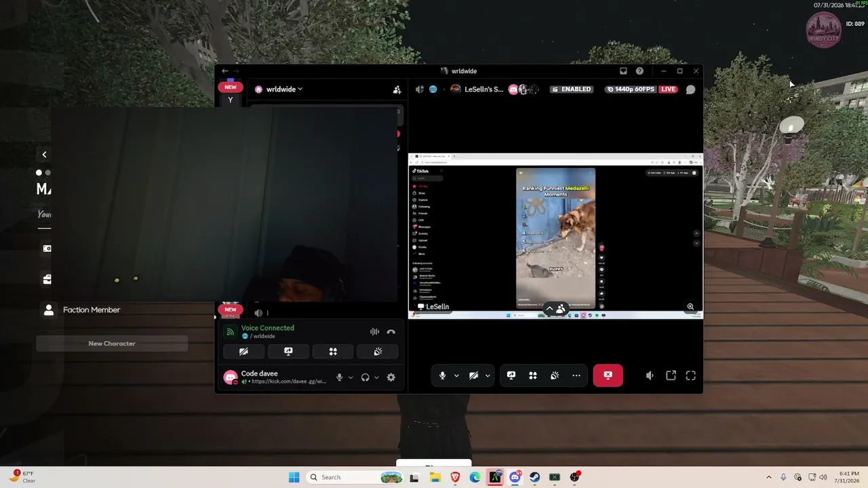Mute microphone in stream control bar
The width and height of the screenshot is (868, 488).
(442, 375)
